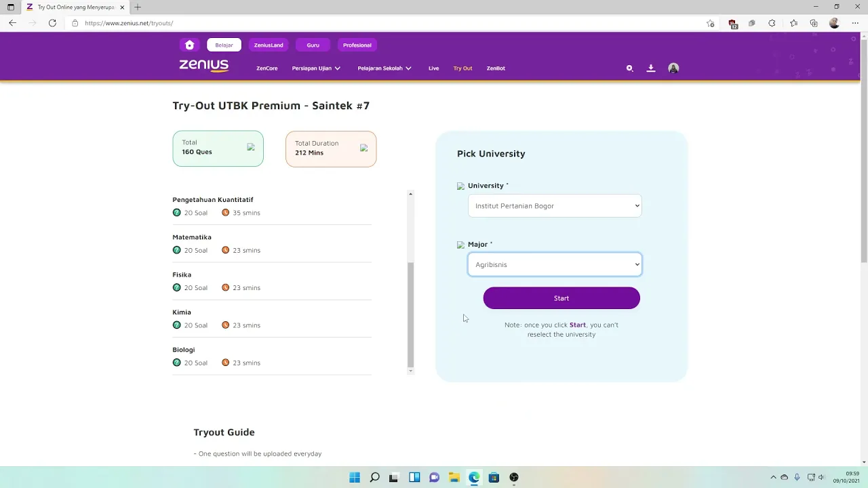Open a new browser tab
The width and height of the screenshot is (868, 488).
point(138,7)
